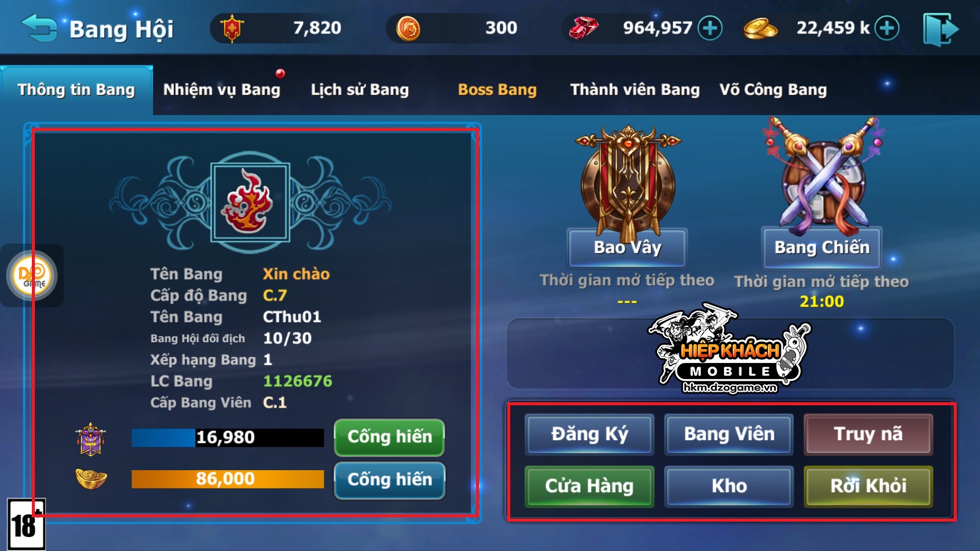Click the plus icon next to ruby count
The width and height of the screenshot is (980, 551).
coord(710,28)
